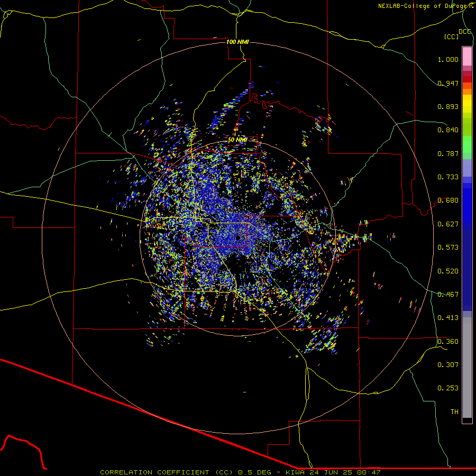Click the 100 NMI range ring label
The width and height of the screenshot is (476, 476).
pyautogui.click(x=237, y=42)
